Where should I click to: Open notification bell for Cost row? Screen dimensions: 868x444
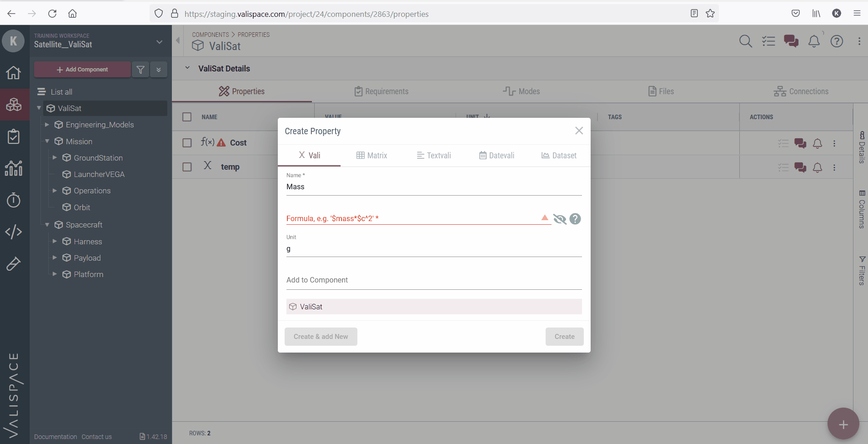818,143
